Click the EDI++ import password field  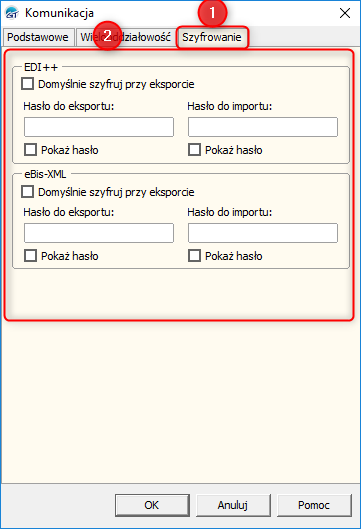coord(263,127)
